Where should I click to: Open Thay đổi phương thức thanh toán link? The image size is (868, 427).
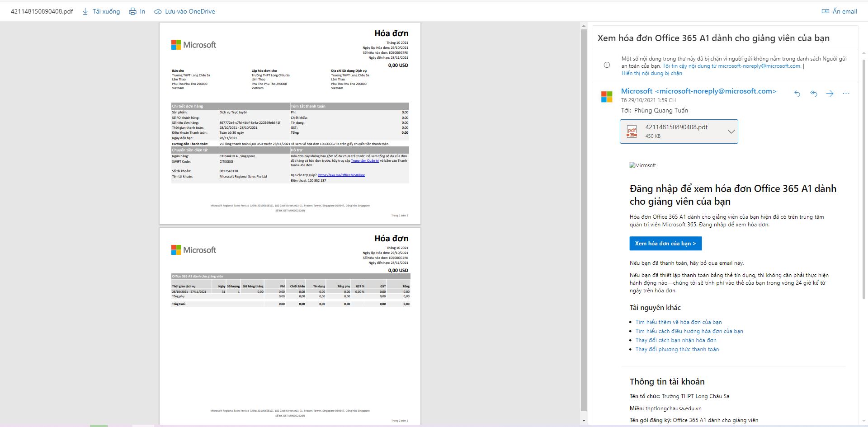[x=677, y=349]
